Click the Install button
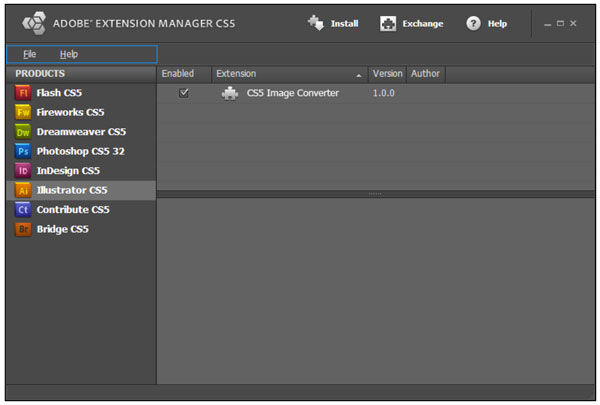The image size is (600, 405). pyautogui.click(x=333, y=23)
